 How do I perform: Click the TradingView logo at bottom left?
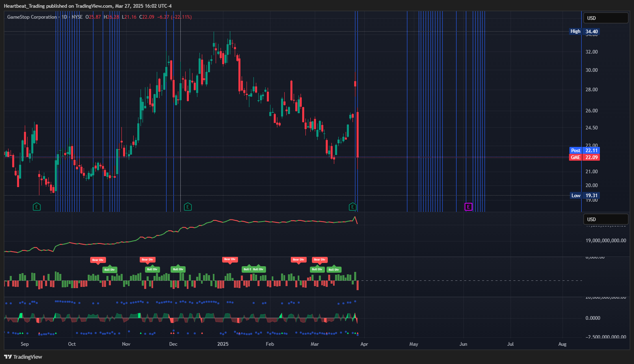click(x=23, y=357)
